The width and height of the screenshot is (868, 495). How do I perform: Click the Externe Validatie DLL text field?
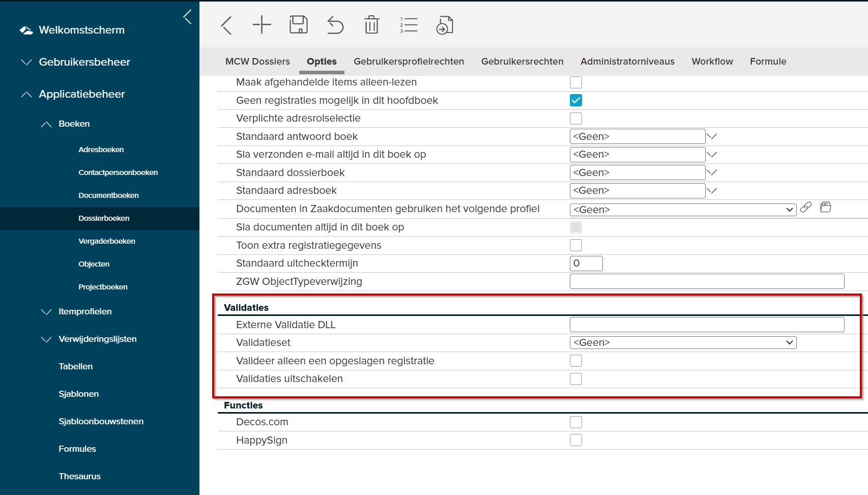tap(707, 325)
